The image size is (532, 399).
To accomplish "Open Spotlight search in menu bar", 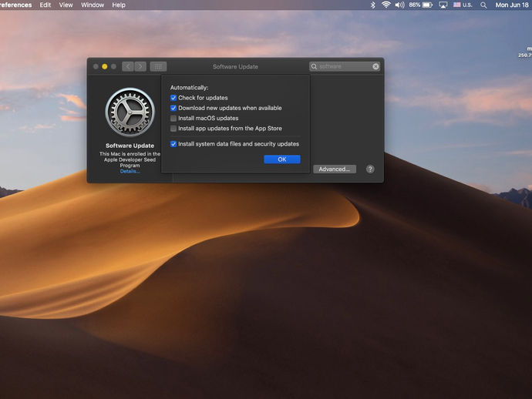I will [x=483, y=5].
